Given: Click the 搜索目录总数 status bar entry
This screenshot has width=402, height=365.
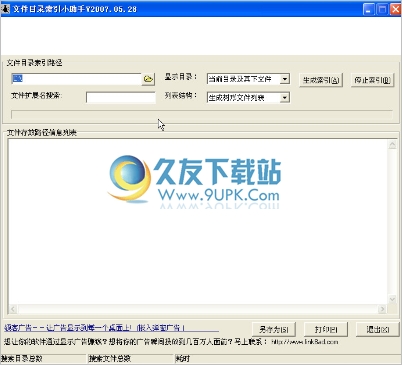Looking at the screenshot, I should coord(43,359).
